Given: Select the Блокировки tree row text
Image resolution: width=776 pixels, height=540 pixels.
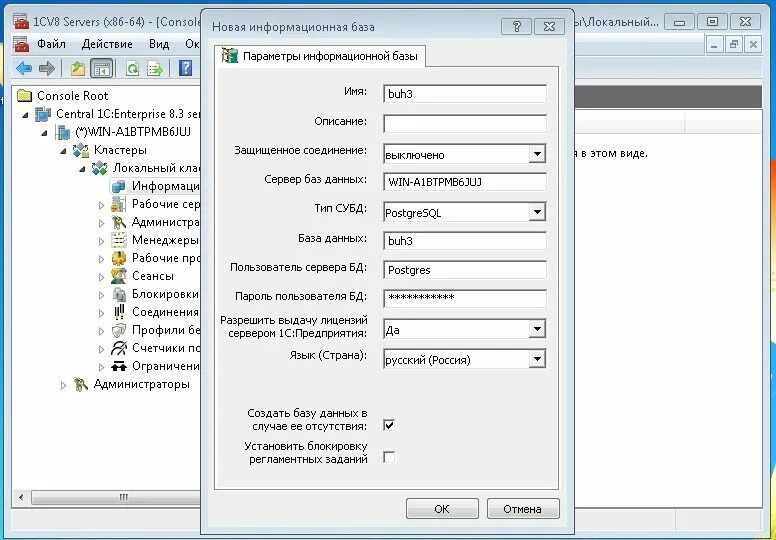Looking at the screenshot, I should pyautogui.click(x=165, y=294).
